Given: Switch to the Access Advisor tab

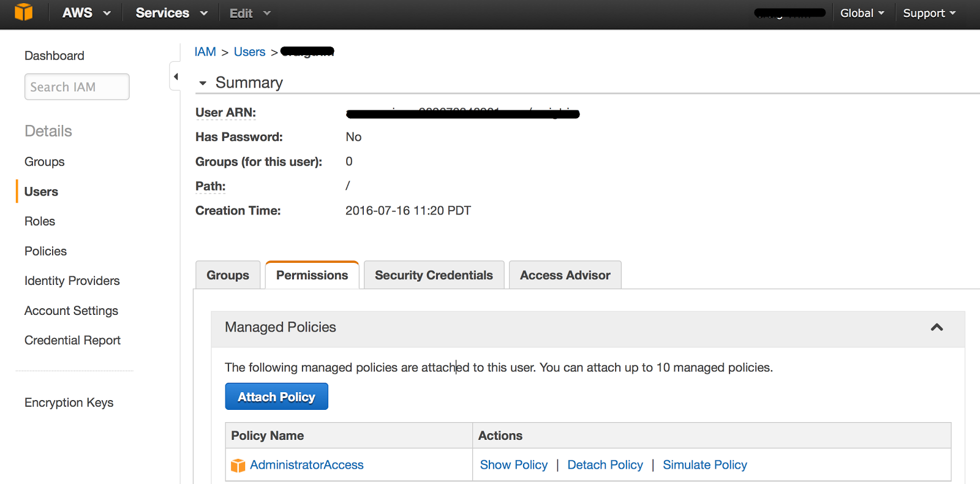Looking at the screenshot, I should tap(564, 274).
